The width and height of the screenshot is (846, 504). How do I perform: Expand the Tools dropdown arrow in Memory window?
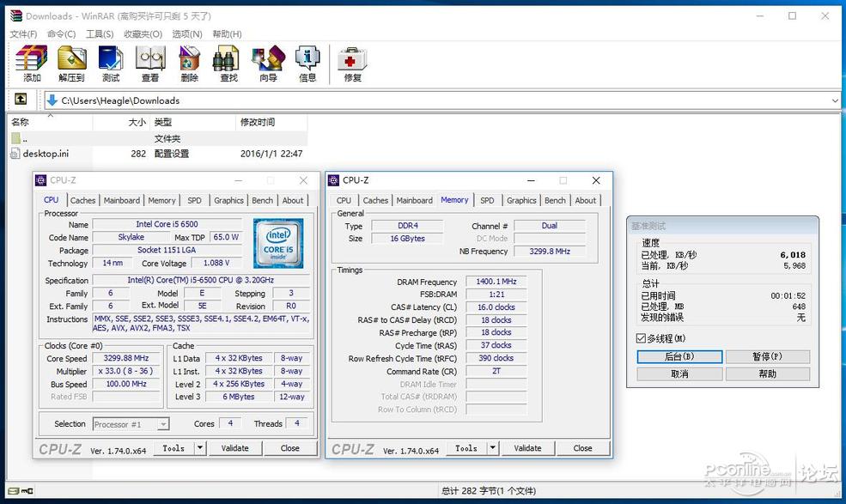pos(493,448)
